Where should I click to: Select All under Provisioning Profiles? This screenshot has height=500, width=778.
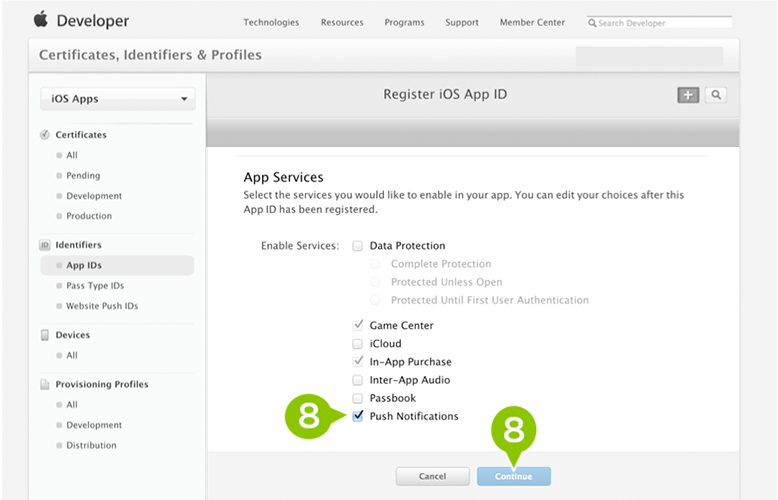click(72, 405)
